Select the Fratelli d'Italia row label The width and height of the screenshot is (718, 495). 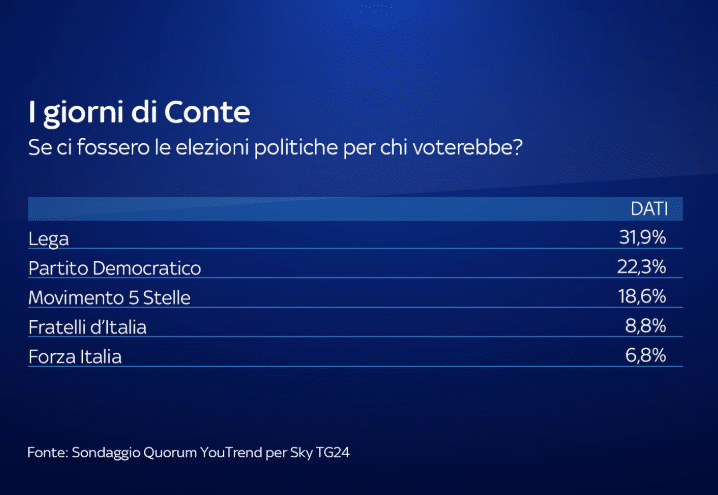[94, 327]
